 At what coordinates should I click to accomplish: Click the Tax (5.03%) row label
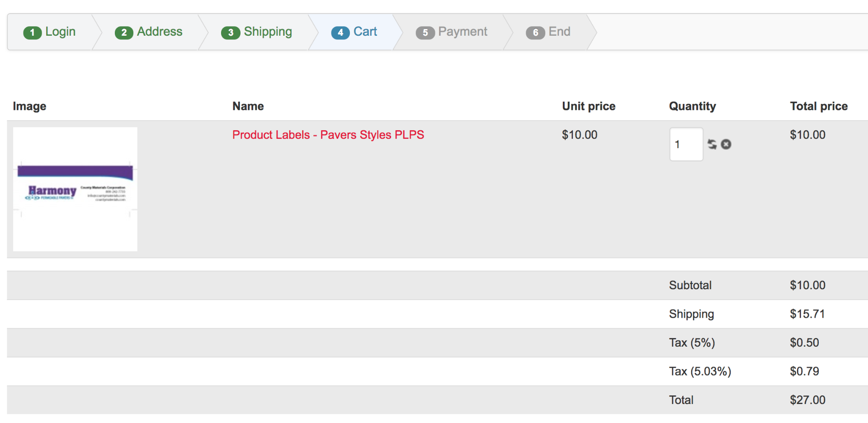(x=700, y=371)
